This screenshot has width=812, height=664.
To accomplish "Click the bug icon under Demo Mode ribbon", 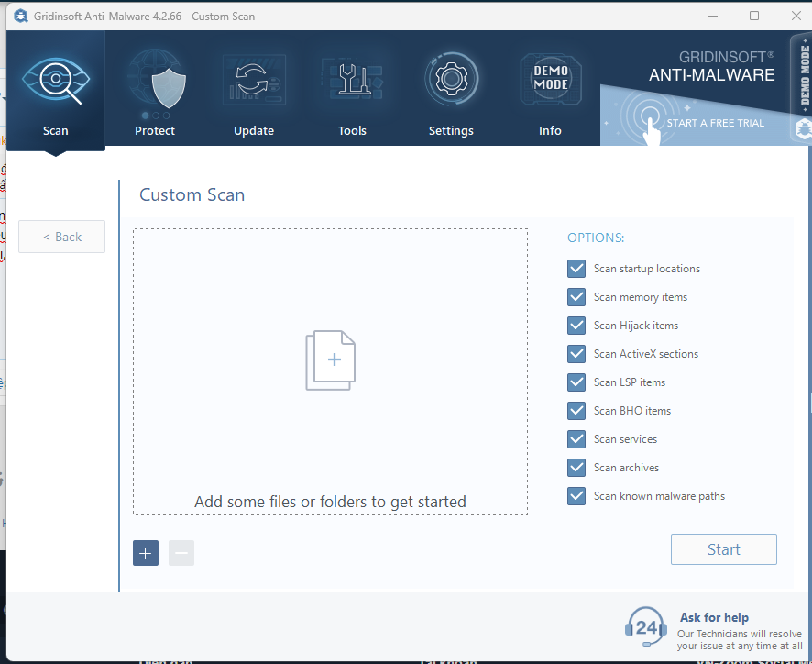I will coord(803,128).
